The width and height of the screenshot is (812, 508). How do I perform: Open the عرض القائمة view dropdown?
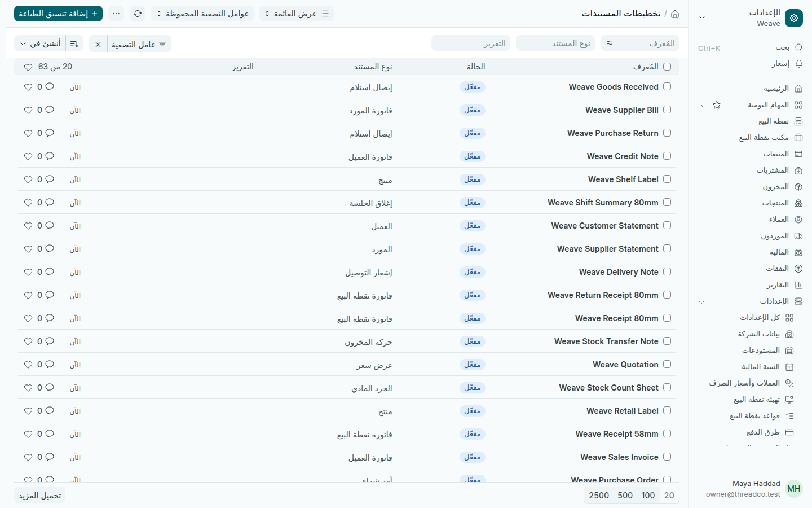click(x=297, y=14)
